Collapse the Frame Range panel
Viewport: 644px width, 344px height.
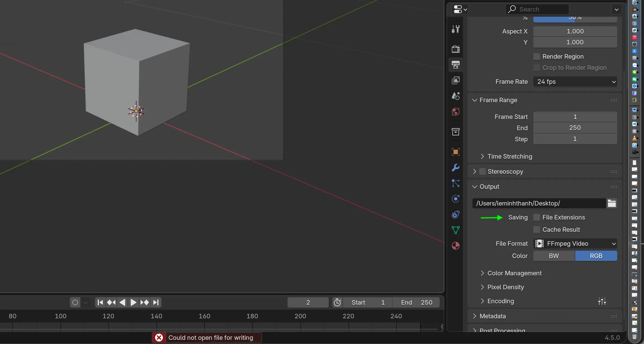click(498, 100)
